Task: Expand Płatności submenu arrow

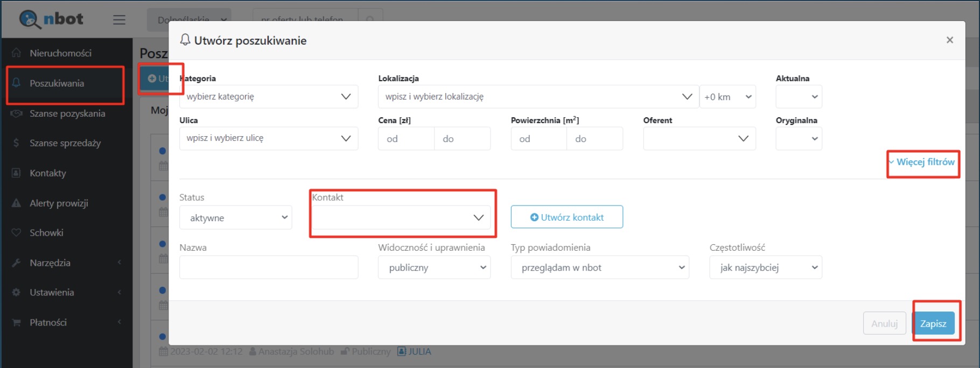Action: [120, 322]
